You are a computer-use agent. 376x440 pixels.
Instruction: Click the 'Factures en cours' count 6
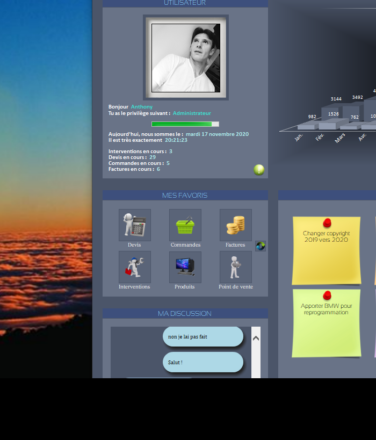pos(158,169)
